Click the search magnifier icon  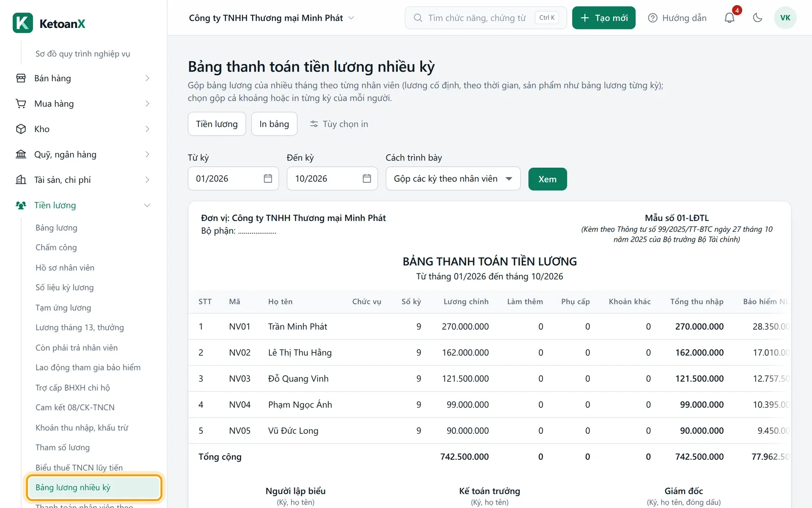(x=418, y=18)
